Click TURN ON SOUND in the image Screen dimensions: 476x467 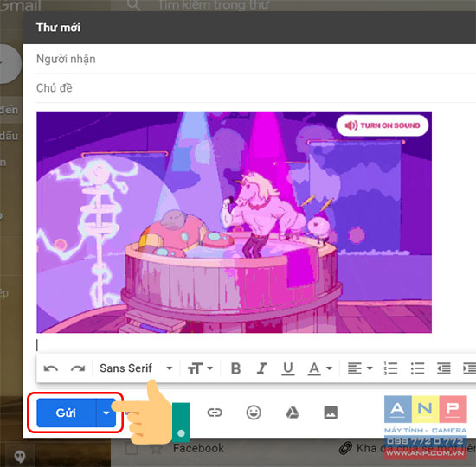[x=383, y=125]
